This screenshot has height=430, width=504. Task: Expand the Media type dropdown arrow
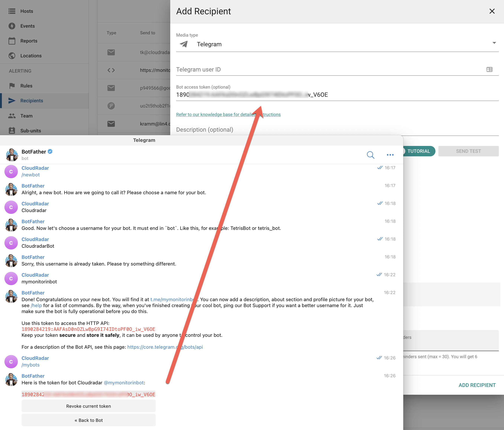(494, 43)
